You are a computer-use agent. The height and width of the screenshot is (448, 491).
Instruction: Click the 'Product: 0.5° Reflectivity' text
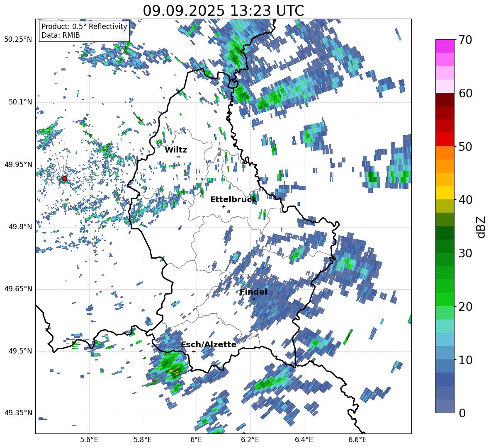click(84, 27)
